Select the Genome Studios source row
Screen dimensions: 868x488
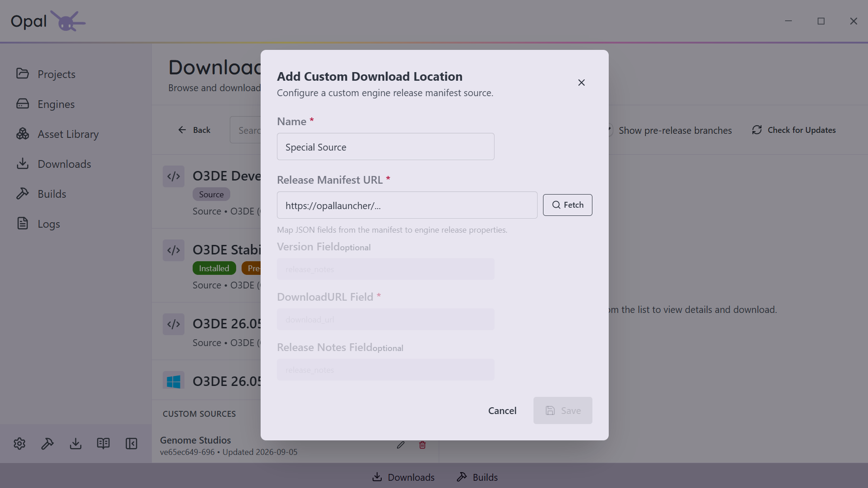pos(295,445)
